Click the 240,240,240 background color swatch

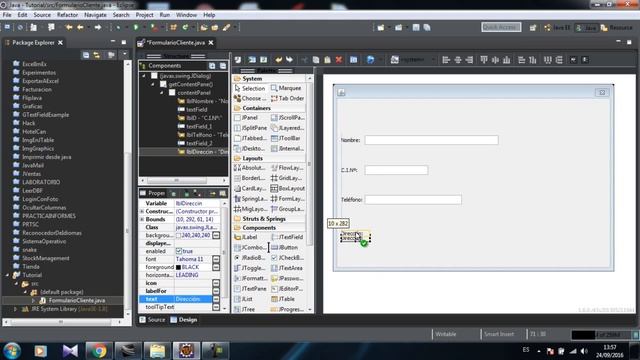click(x=178, y=235)
